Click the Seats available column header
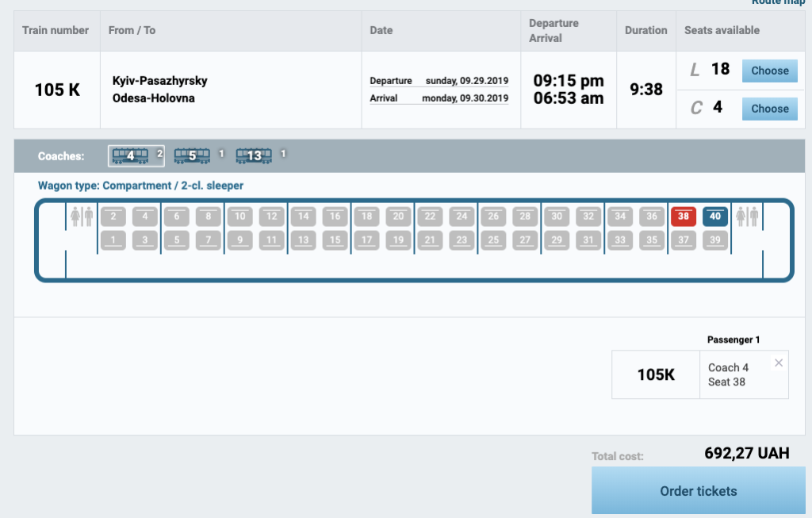812x518 pixels. [x=722, y=31]
